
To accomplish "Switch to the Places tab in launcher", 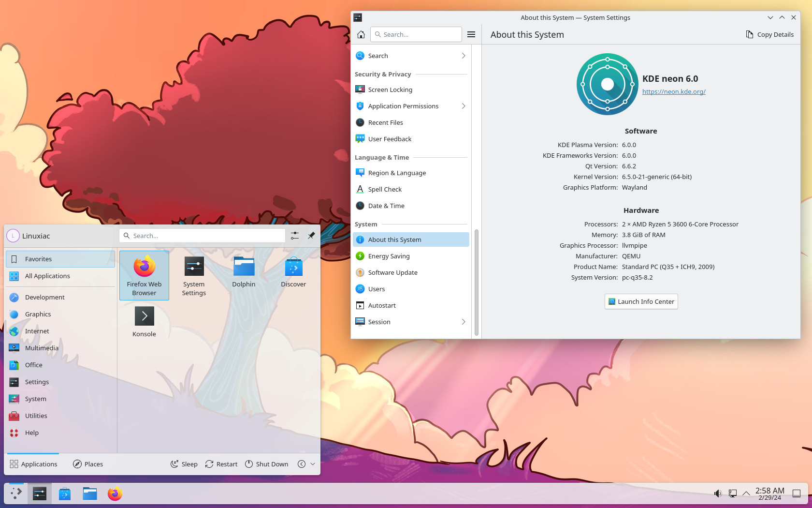I will 88,464.
